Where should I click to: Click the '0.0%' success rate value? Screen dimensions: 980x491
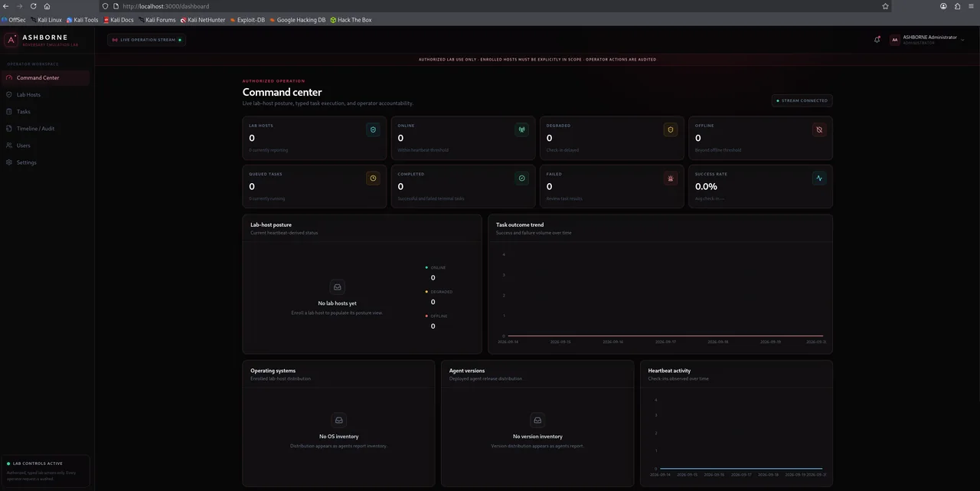[706, 186]
